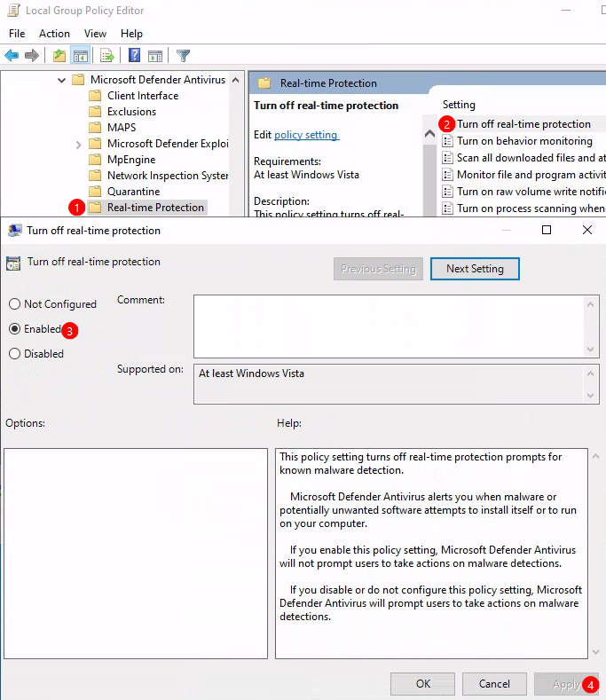This screenshot has width=606, height=700.
Task: Click the Supported on scroll down arrow
Action: click(x=590, y=396)
